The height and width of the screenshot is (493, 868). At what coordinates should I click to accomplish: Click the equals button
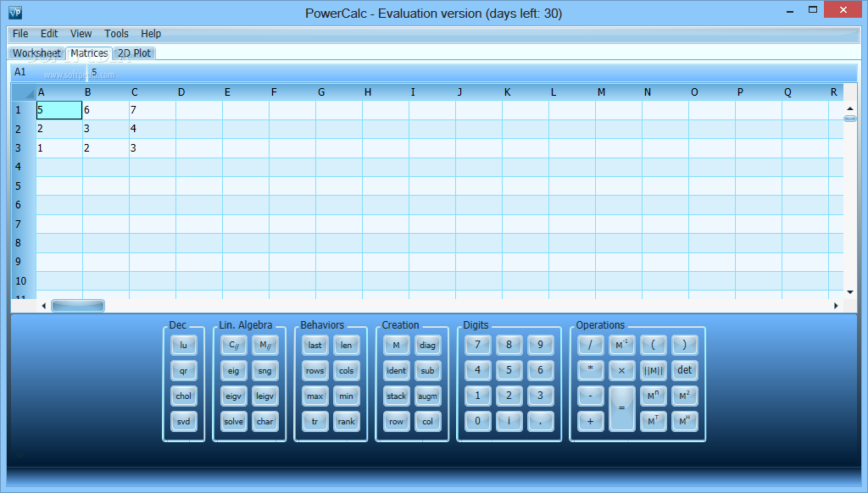(x=621, y=408)
